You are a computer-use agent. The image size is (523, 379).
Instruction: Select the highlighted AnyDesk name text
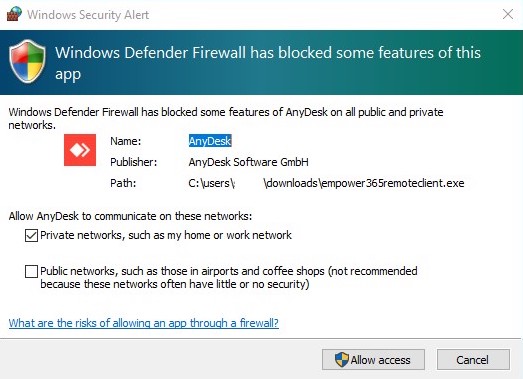(210, 141)
